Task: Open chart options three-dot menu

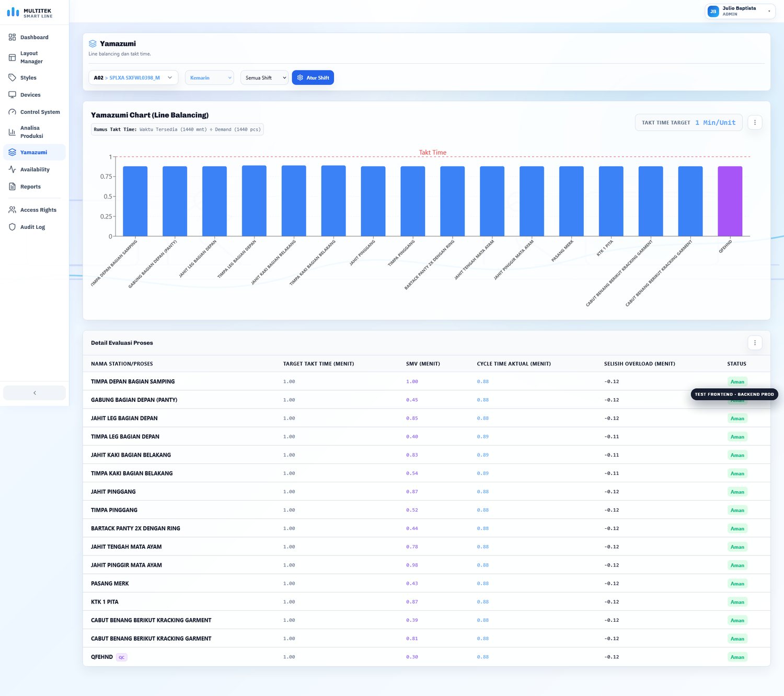Action: pos(755,123)
